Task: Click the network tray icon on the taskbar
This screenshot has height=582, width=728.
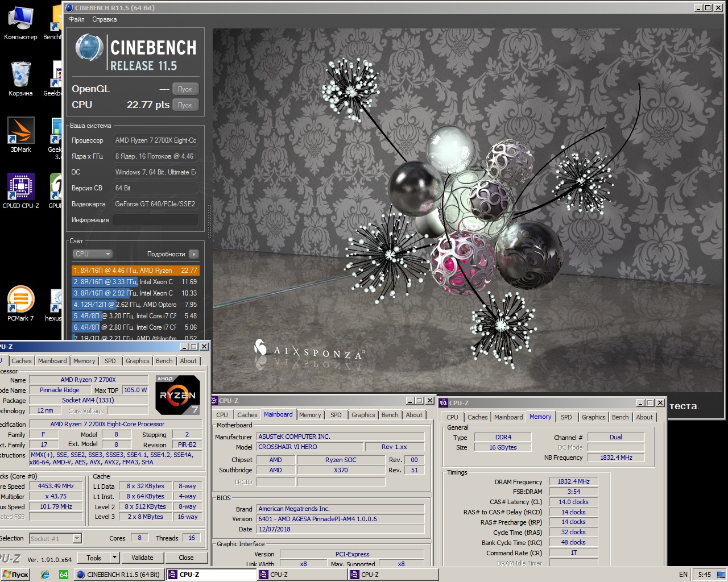Action: tap(720, 575)
